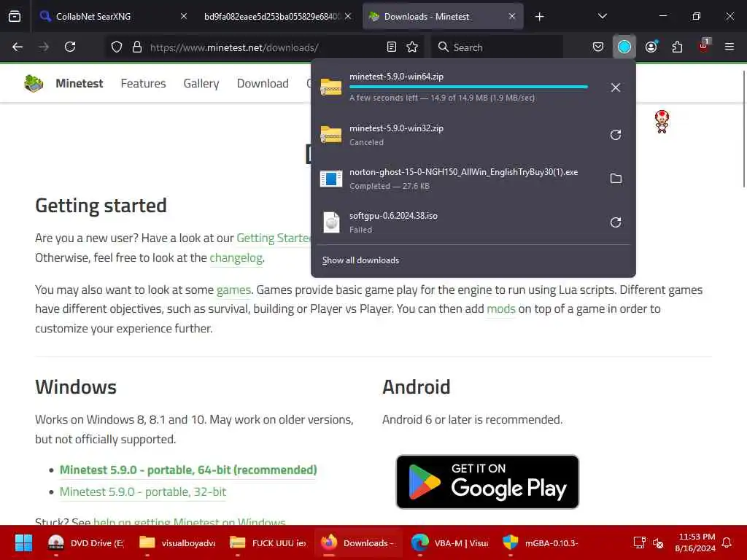This screenshot has width=747, height=560.
Task: Toggle reader view icon in address bar
Action: click(x=392, y=47)
